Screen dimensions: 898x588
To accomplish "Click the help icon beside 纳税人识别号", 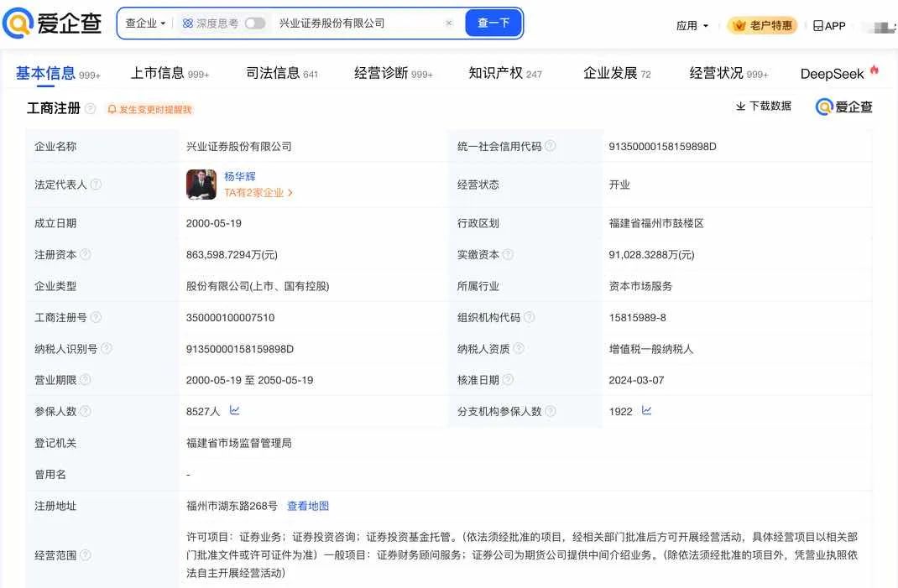I will [x=107, y=348].
